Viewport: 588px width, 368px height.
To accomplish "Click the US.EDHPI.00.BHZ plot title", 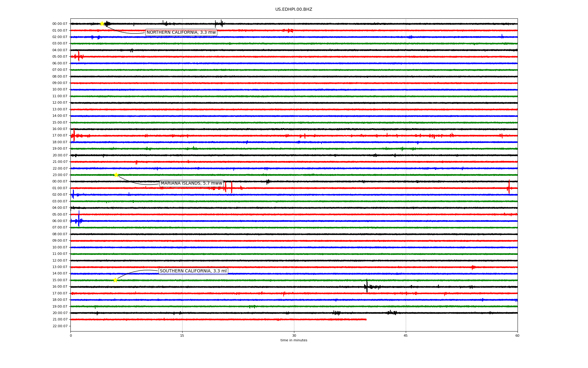I will (293, 10).
